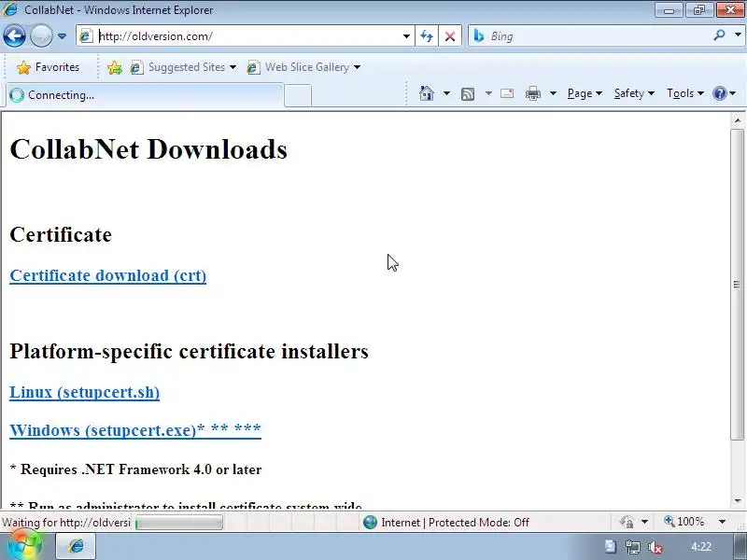Expand the address bar autocomplete dropdown
This screenshot has height=560, width=747.
click(406, 36)
